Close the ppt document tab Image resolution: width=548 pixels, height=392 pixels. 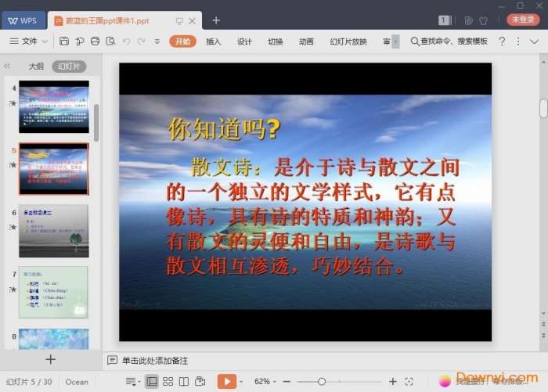[x=193, y=21]
